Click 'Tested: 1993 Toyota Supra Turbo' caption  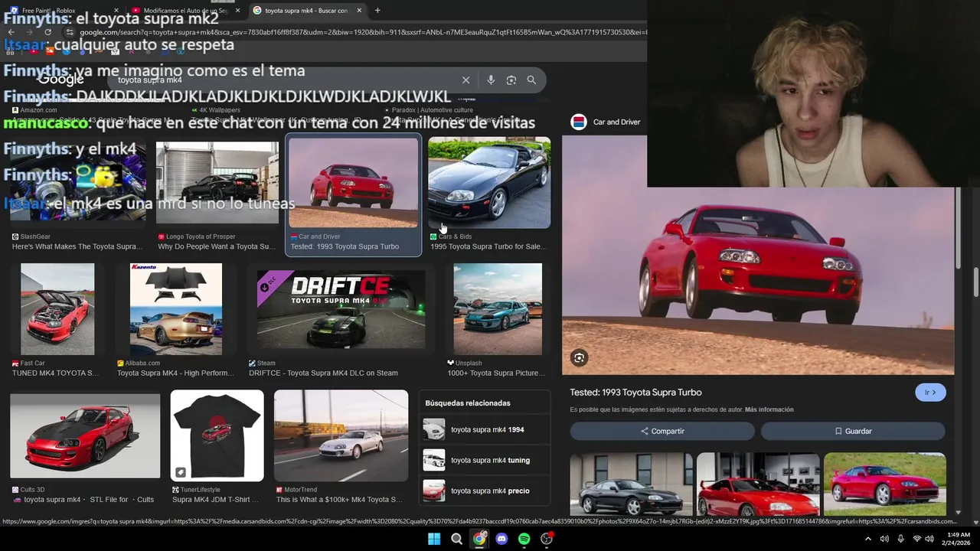pos(345,246)
